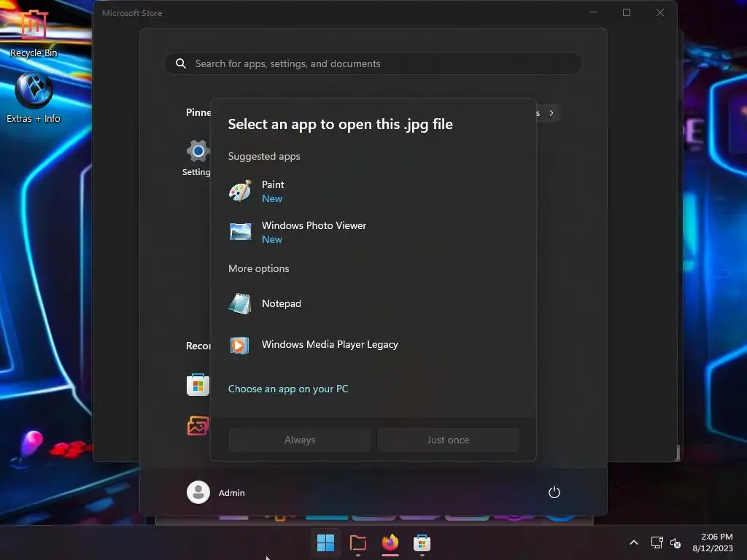Open Microsoft Store from the taskbar
This screenshot has height=560, width=747.
(422, 542)
